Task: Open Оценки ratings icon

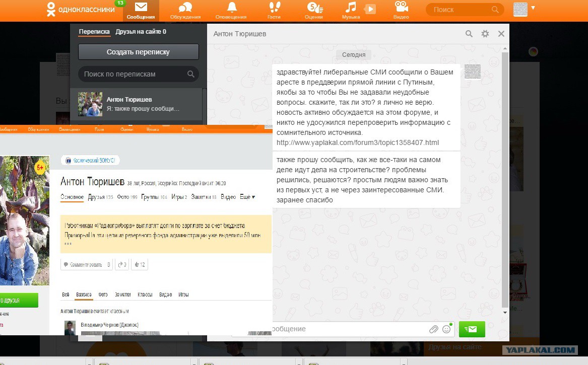Action: 314,10
